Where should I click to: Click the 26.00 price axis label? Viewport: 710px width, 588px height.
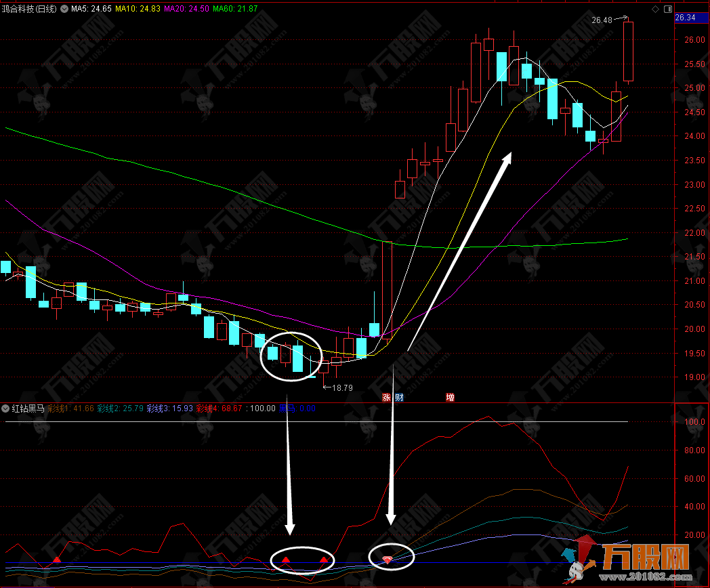694,40
